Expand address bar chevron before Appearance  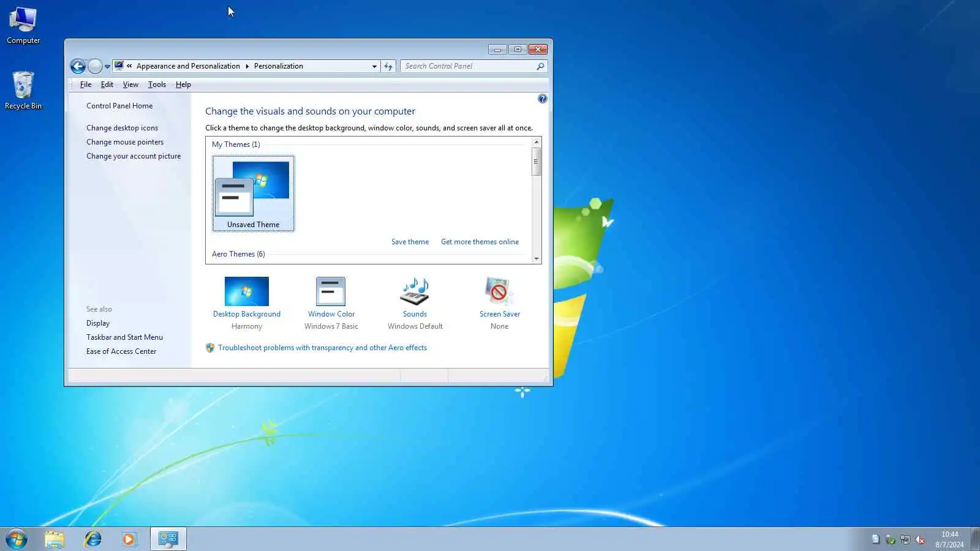pyautogui.click(x=129, y=66)
